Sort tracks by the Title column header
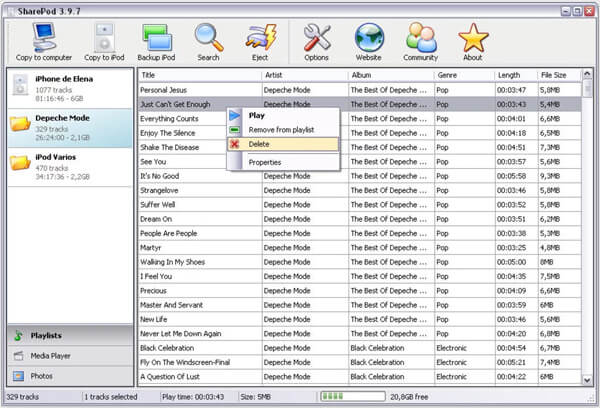 200,75
